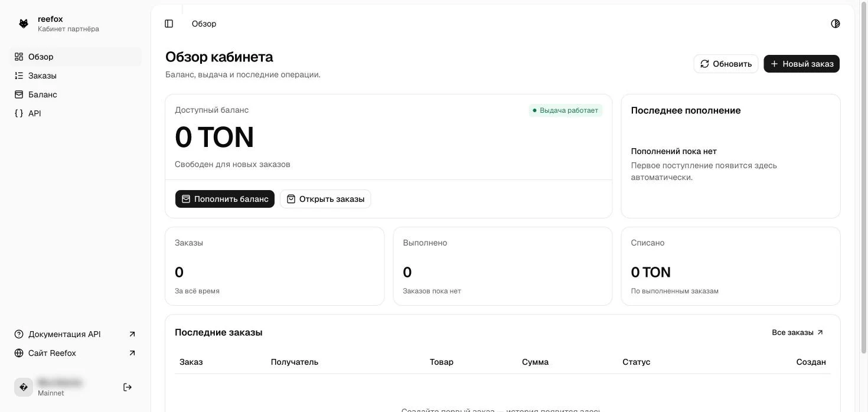This screenshot has width=868, height=412.
Task: Click the Выдача работает status badge
Action: click(566, 110)
